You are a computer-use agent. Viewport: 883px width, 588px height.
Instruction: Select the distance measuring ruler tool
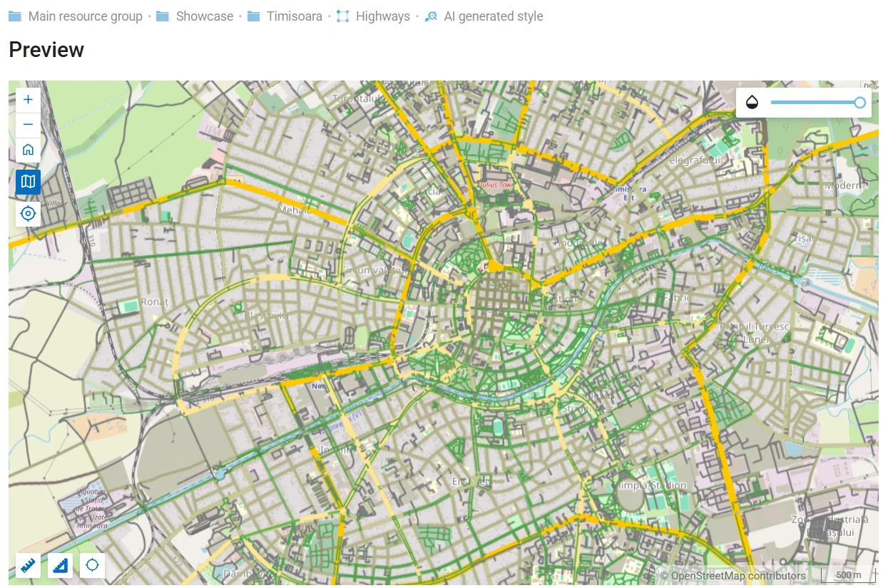[29, 566]
